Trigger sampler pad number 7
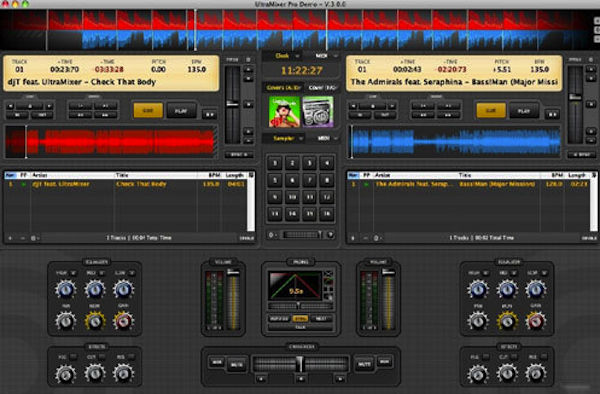Image resolution: width=600 pixels, height=394 pixels. tap(309, 180)
